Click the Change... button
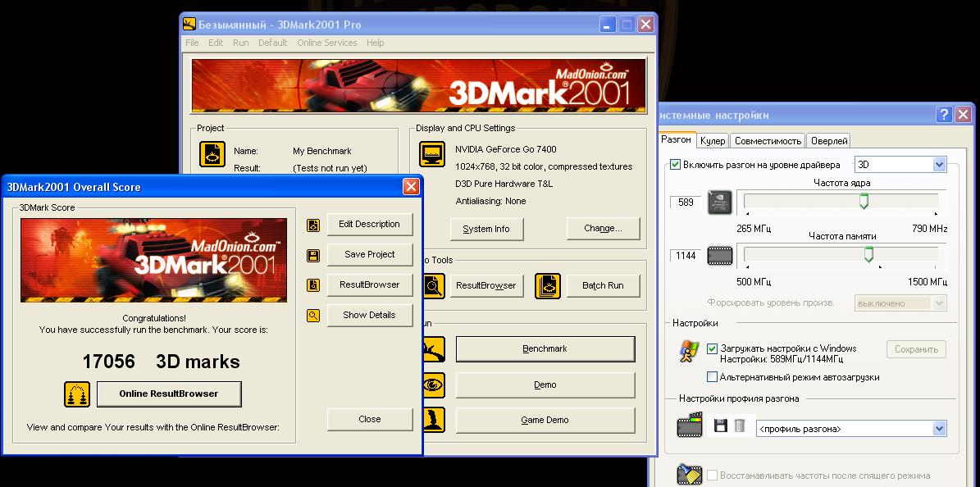The height and width of the screenshot is (487, 980). [603, 229]
